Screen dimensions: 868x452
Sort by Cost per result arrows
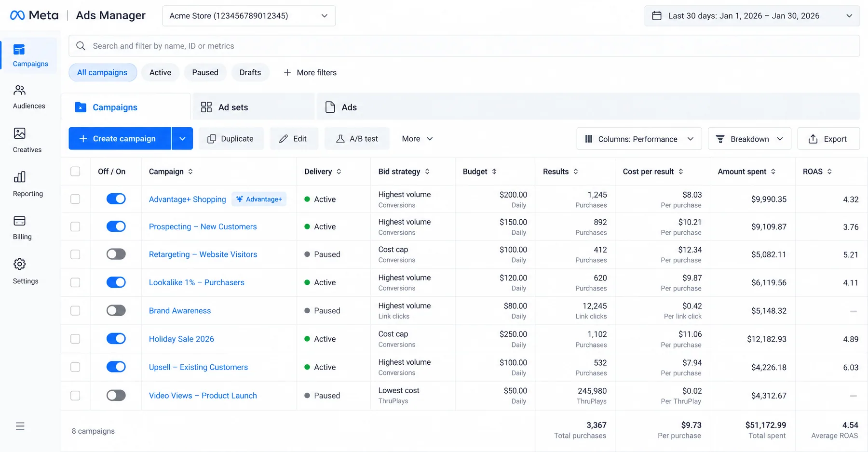coord(681,172)
